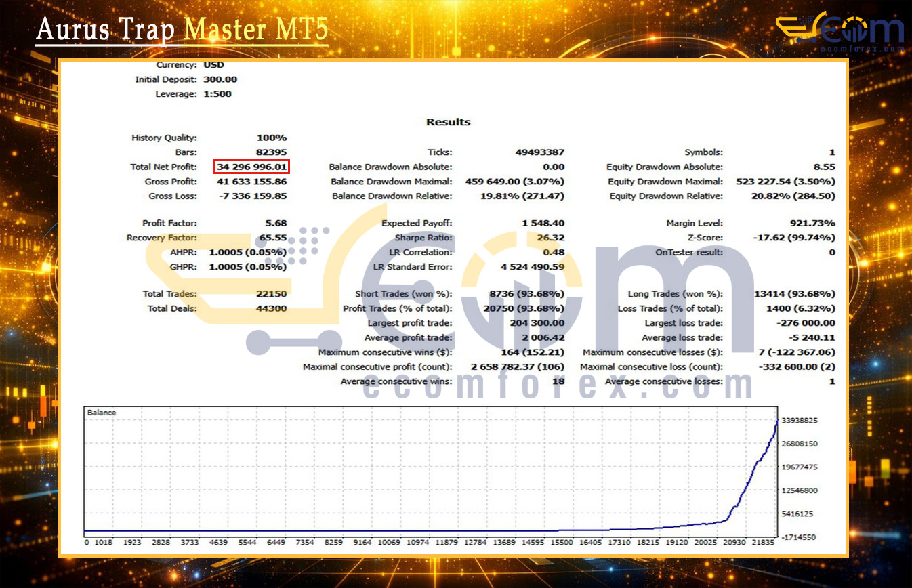Click the History Quality value 100%

(271, 138)
